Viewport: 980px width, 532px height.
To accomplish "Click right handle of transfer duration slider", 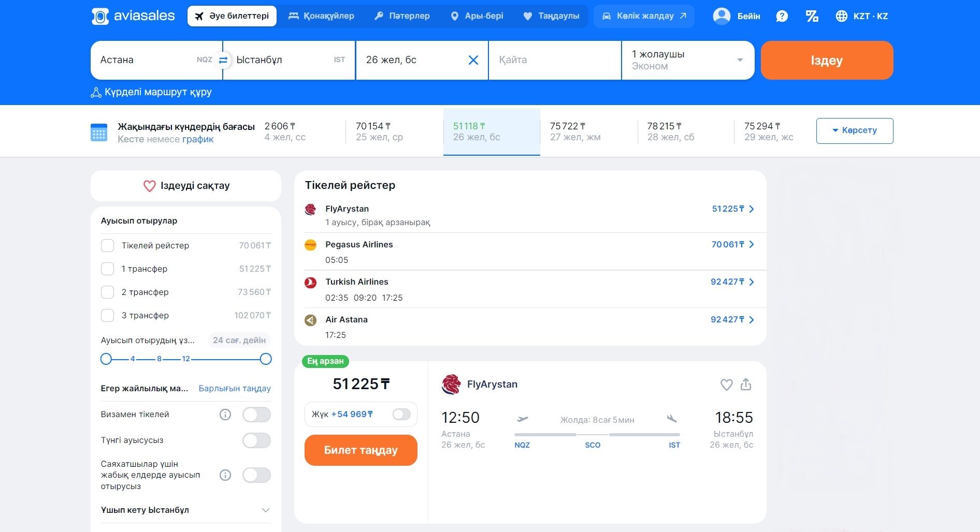I will tap(266, 359).
